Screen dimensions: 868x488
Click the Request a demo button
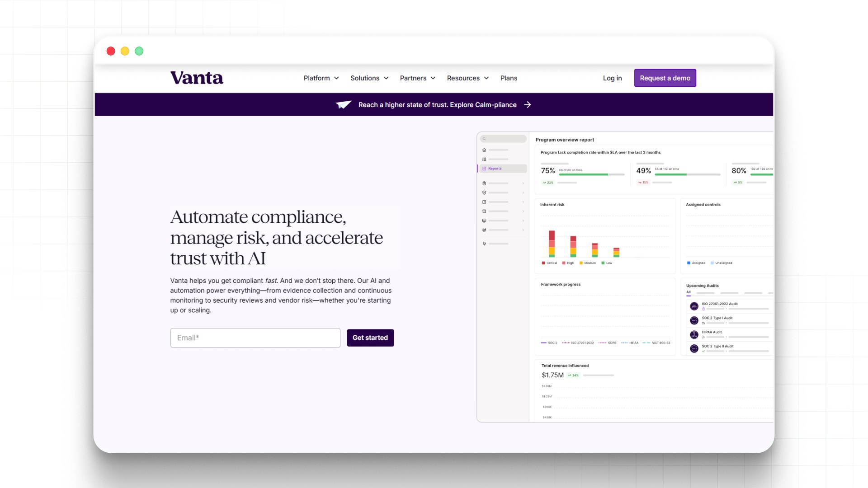click(665, 78)
